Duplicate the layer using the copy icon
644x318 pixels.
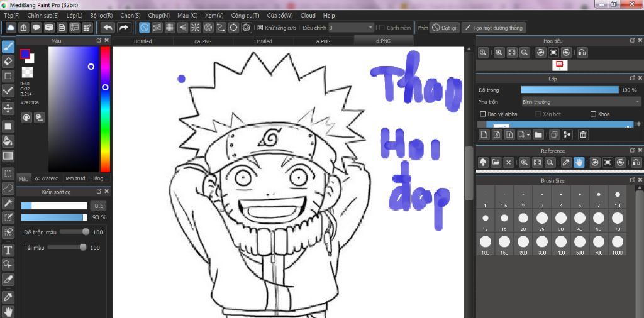coord(554,134)
